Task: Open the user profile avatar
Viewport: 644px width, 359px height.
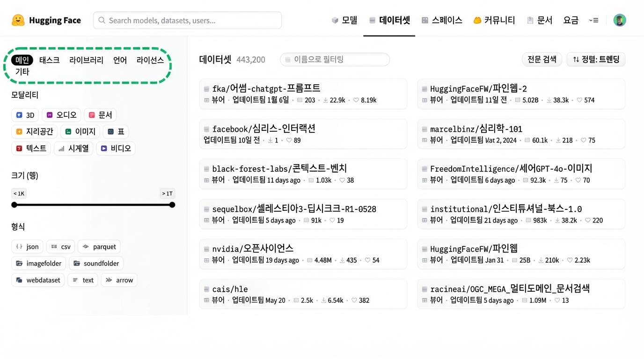Action: point(620,20)
